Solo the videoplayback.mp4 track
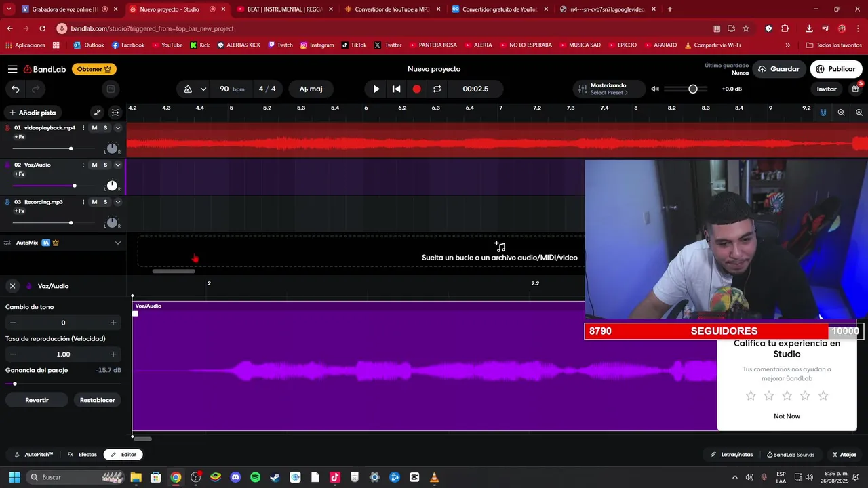 (105, 128)
